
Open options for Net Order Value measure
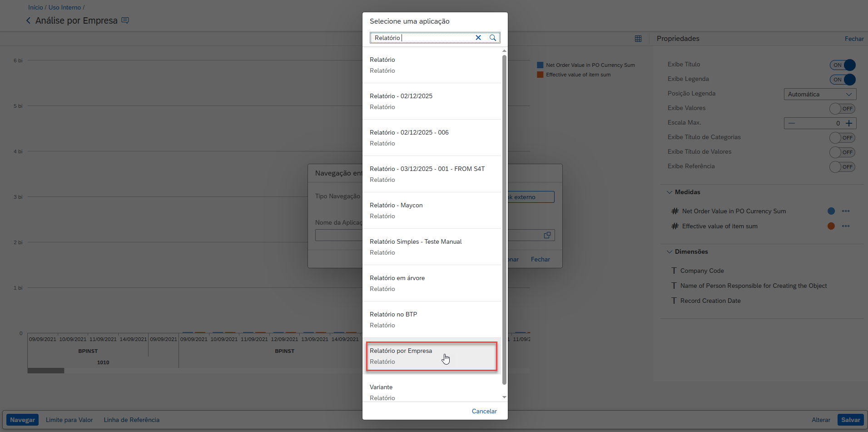coord(845,211)
